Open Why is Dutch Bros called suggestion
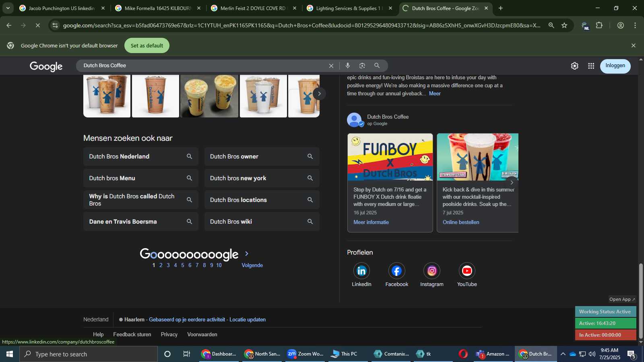The image size is (644, 362). tap(141, 200)
